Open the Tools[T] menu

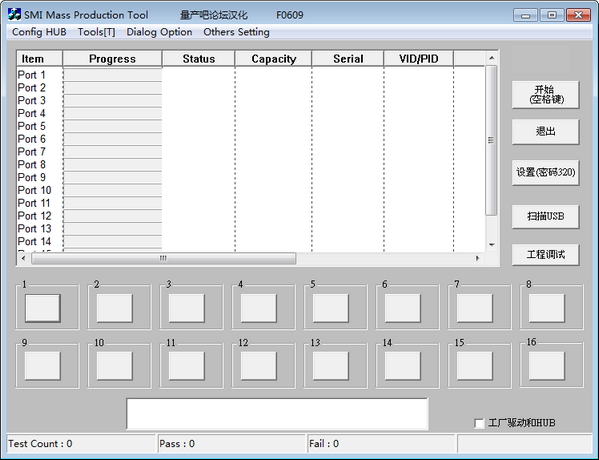pyautogui.click(x=96, y=32)
